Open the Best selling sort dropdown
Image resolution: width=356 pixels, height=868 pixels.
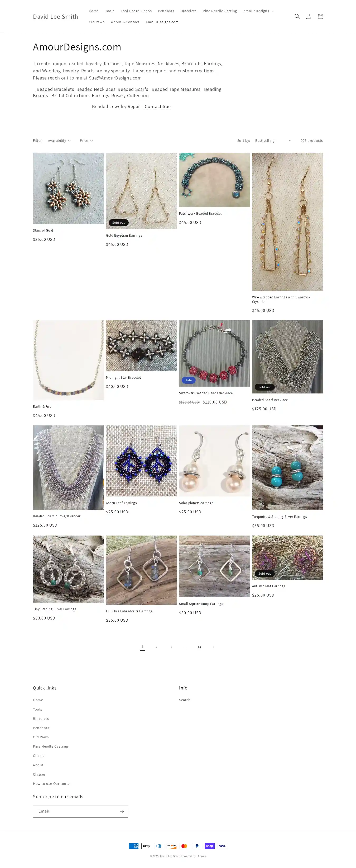273,140
